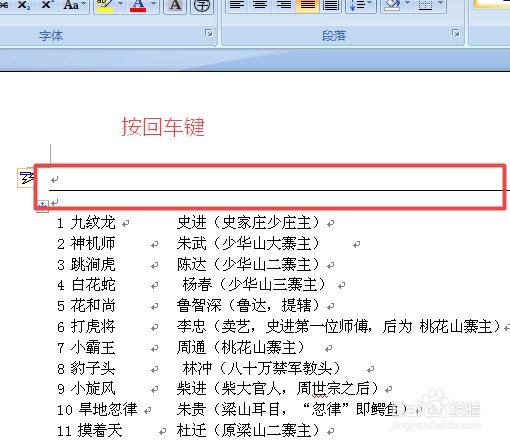This screenshot has height=443, width=510.
Task: Click text '小旋风' in row 9
Action: click(x=93, y=389)
